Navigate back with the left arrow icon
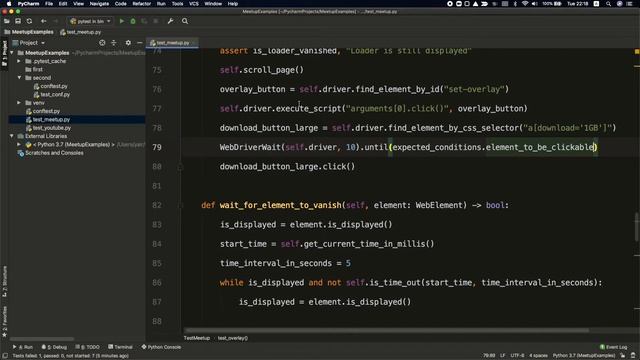 (44, 21)
